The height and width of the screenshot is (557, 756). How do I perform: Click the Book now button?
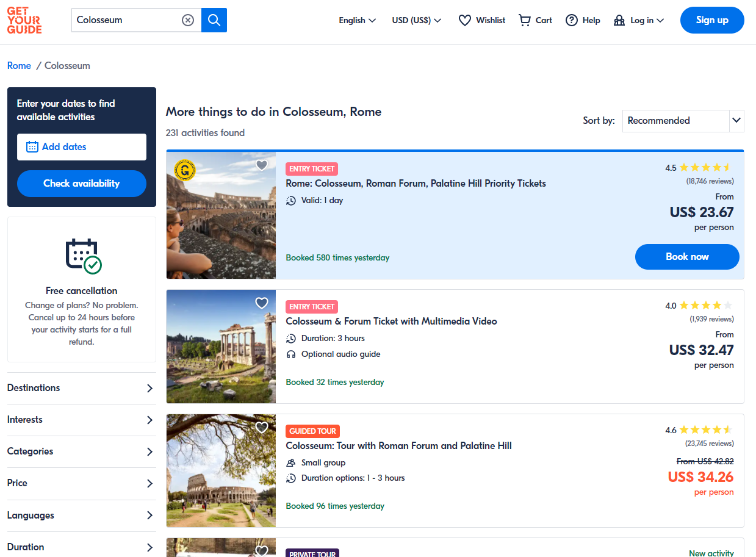687,257
